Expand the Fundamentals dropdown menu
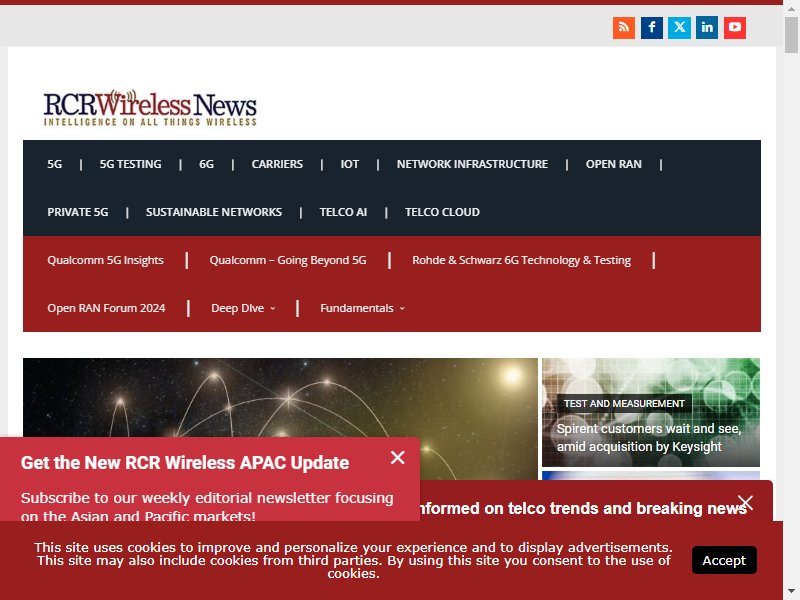The width and height of the screenshot is (800, 600). pos(362,308)
